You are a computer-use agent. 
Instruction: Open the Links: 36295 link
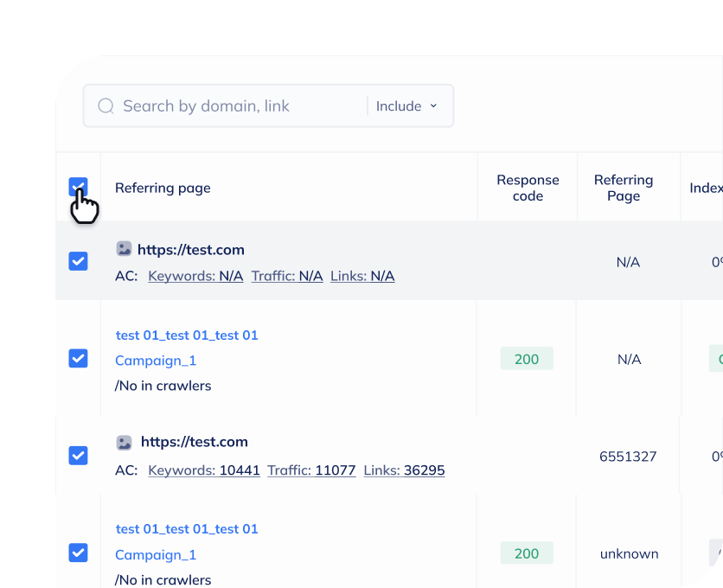404,470
